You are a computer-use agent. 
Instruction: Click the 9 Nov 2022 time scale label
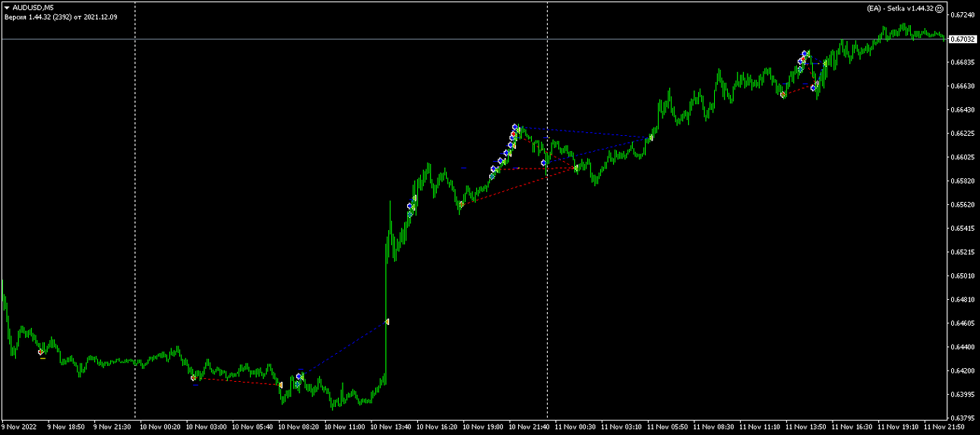coord(20,427)
